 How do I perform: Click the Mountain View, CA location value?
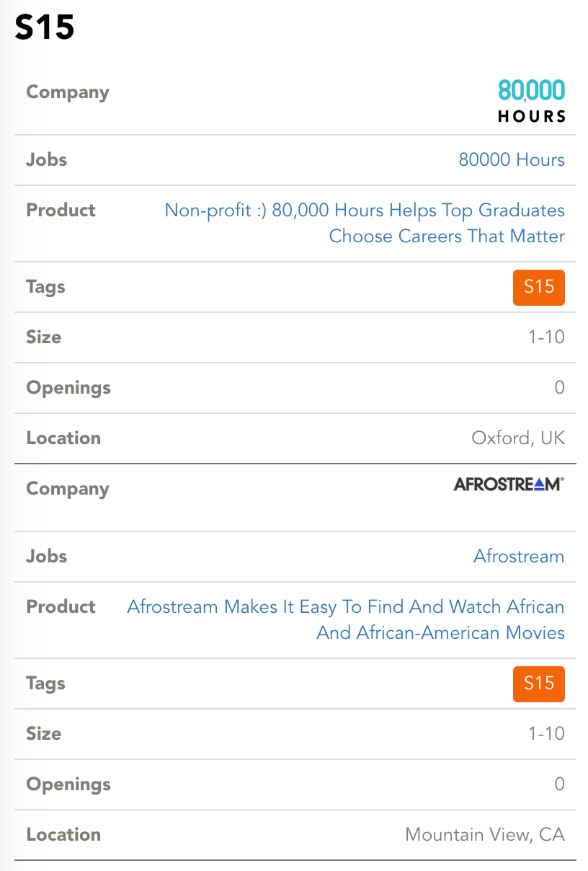point(485,834)
